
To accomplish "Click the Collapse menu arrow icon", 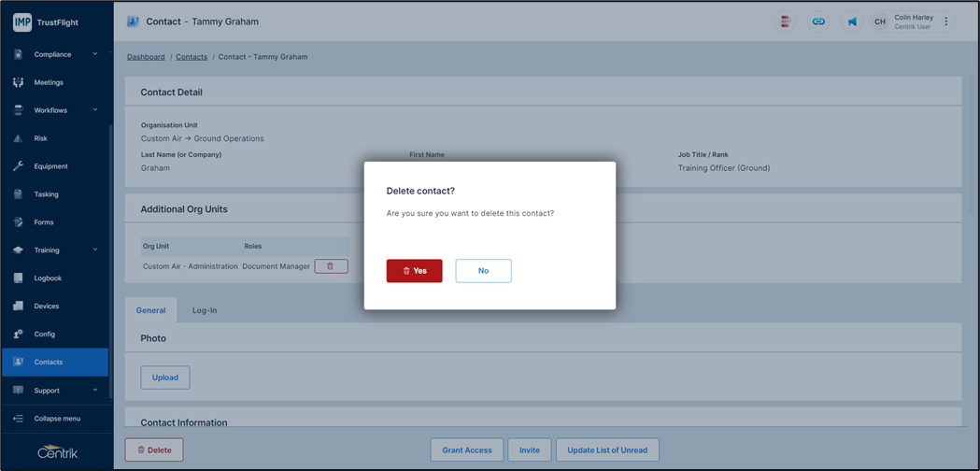I will tap(18, 419).
